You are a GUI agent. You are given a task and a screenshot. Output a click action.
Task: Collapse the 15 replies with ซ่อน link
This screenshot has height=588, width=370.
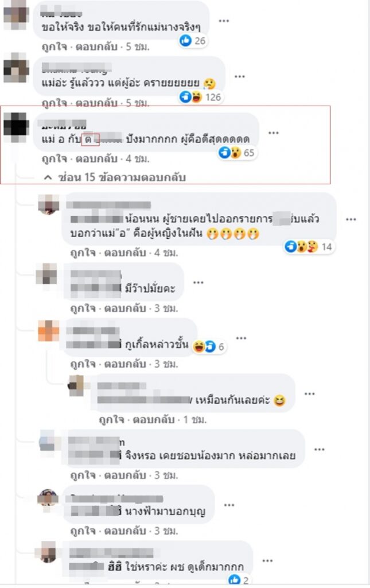coord(122,177)
